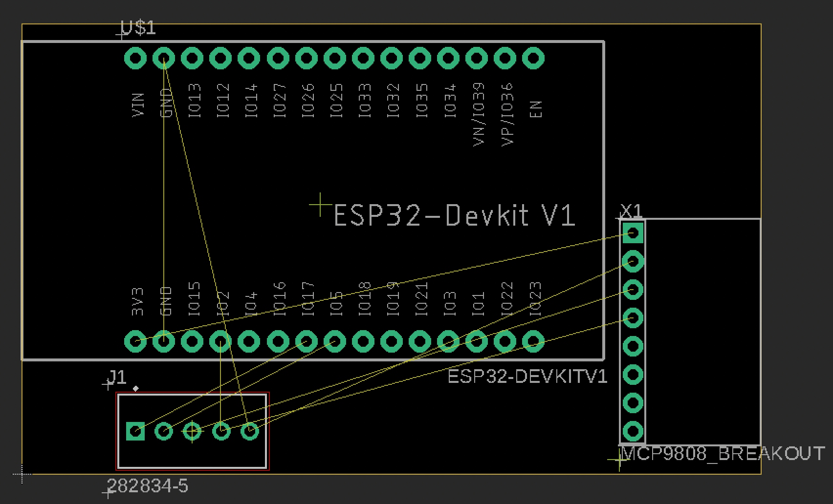Select the IO23 pin pad
The width and height of the screenshot is (833, 504).
533,341
